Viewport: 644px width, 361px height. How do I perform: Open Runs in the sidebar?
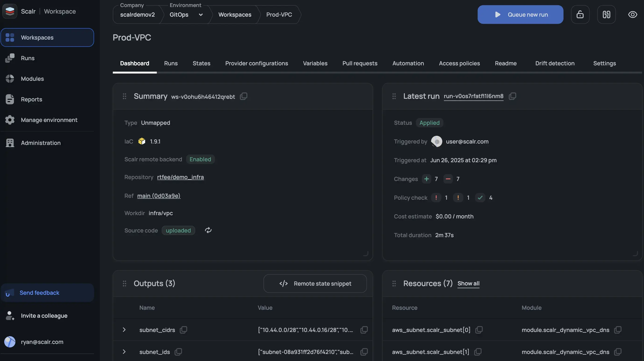(x=47, y=58)
